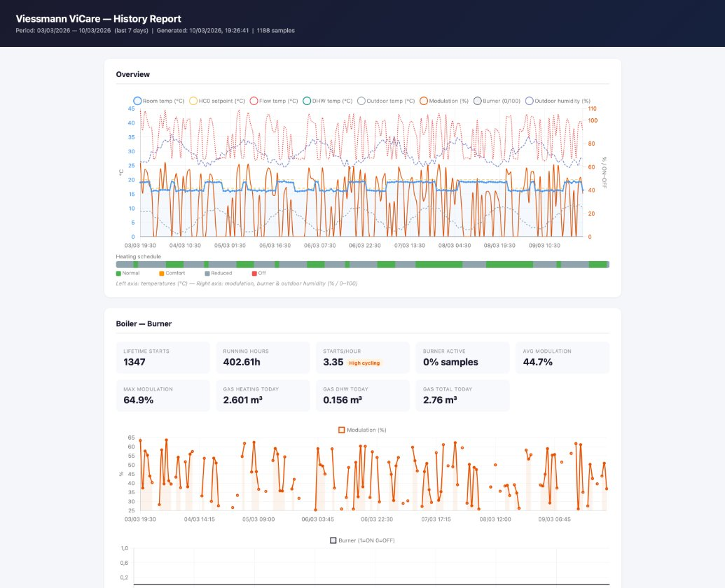Click the left/right axis explanation footnote
Screen dimensions: 725x588
tap(236, 283)
